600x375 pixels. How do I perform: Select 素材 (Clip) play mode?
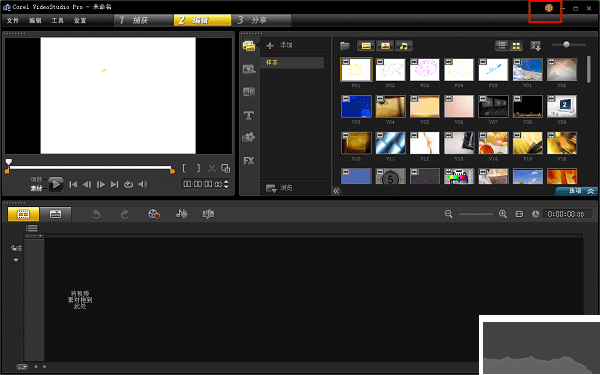36,188
